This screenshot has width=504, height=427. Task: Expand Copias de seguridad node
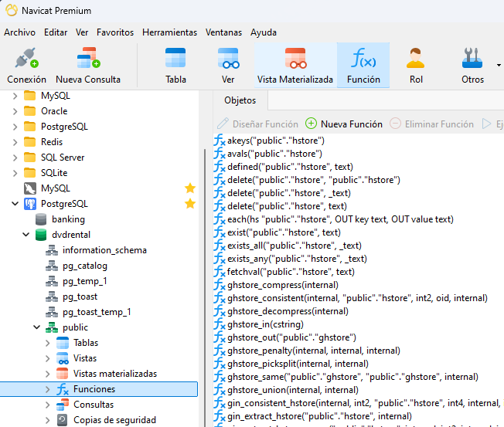[x=48, y=420]
